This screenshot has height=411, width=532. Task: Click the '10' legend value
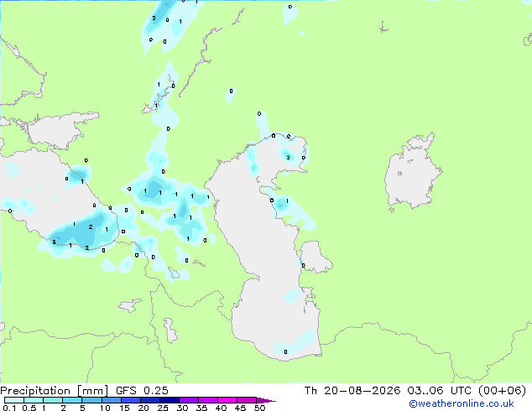click(x=105, y=408)
